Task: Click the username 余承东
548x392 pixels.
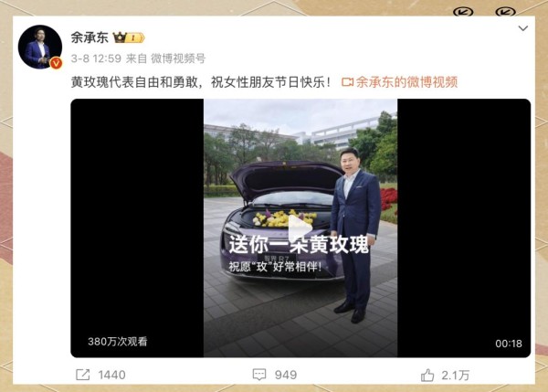Action: click(x=90, y=37)
